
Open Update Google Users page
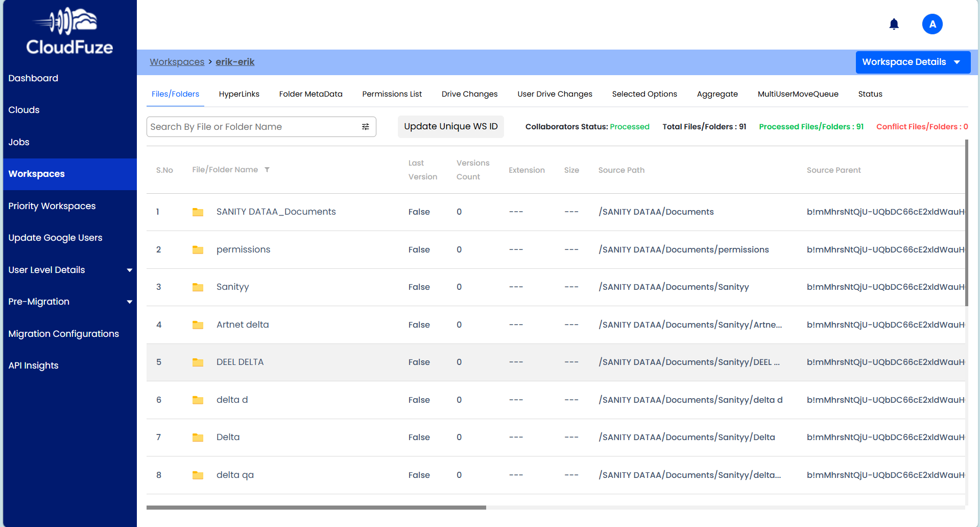(55, 238)
